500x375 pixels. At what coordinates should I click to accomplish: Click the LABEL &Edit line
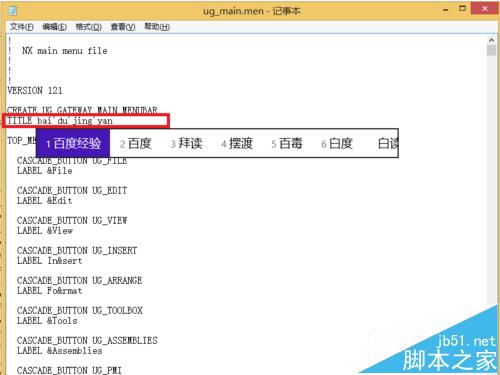tap(45, 201)
